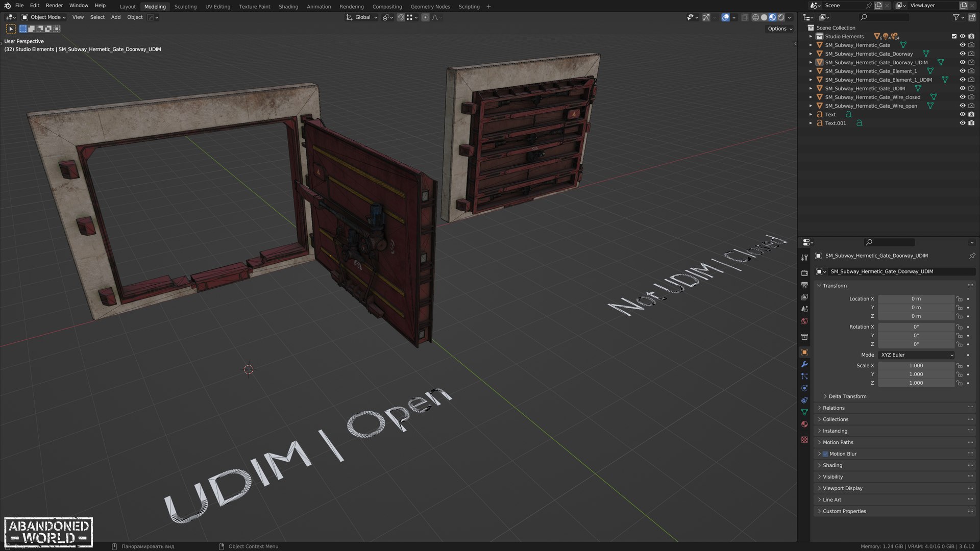The height and width of the screenshot is (551, 980).
Task: Open the Add menu in viewport header
Action: coord(116,17)
